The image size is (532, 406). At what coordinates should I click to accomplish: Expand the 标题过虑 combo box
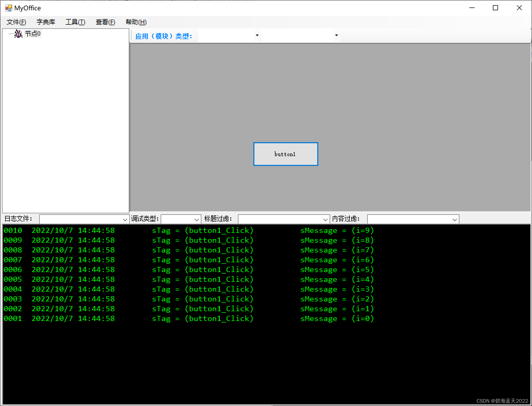(325, 219)
